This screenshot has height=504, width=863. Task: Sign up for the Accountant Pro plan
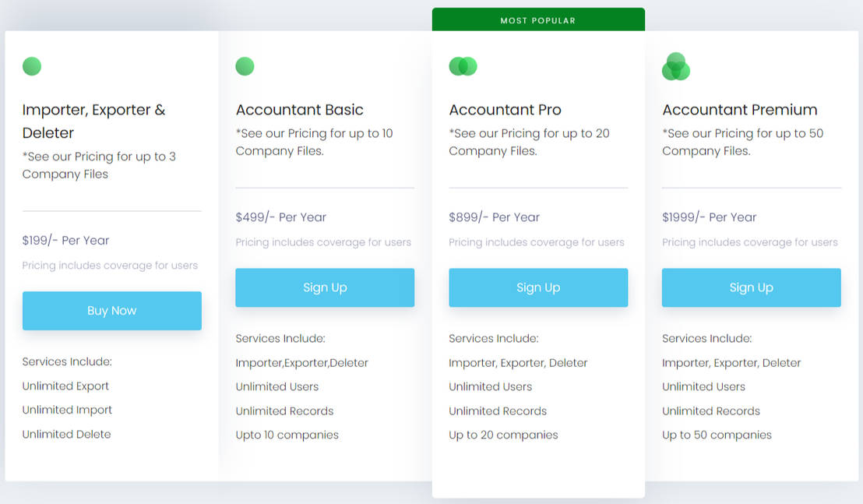pyautogui.click(x=538, y=287)
